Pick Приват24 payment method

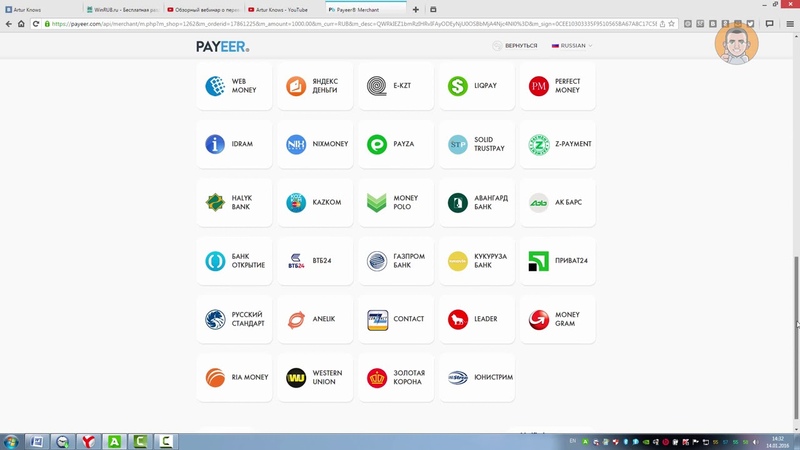point(558,261)
